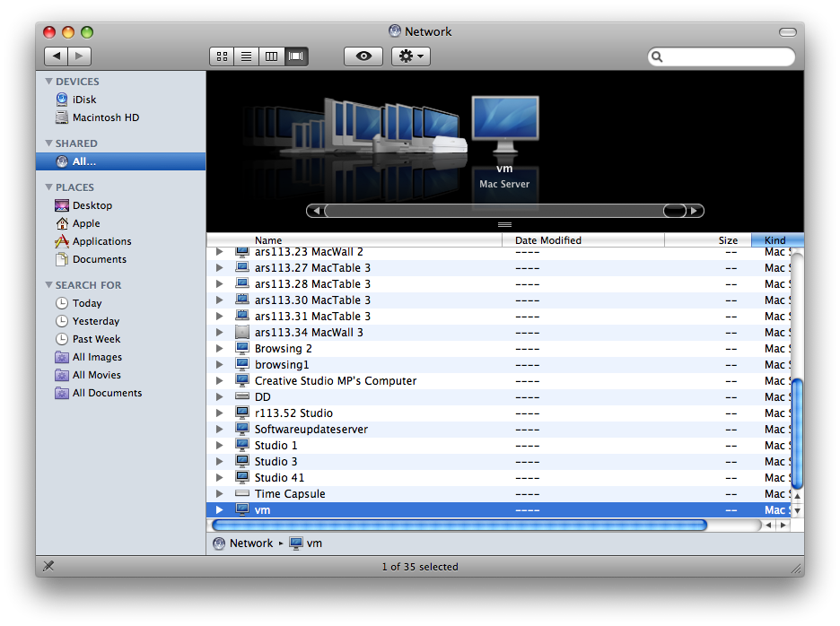
Task: Select Creative Studio MP's Computer
Action: (498, 381)
